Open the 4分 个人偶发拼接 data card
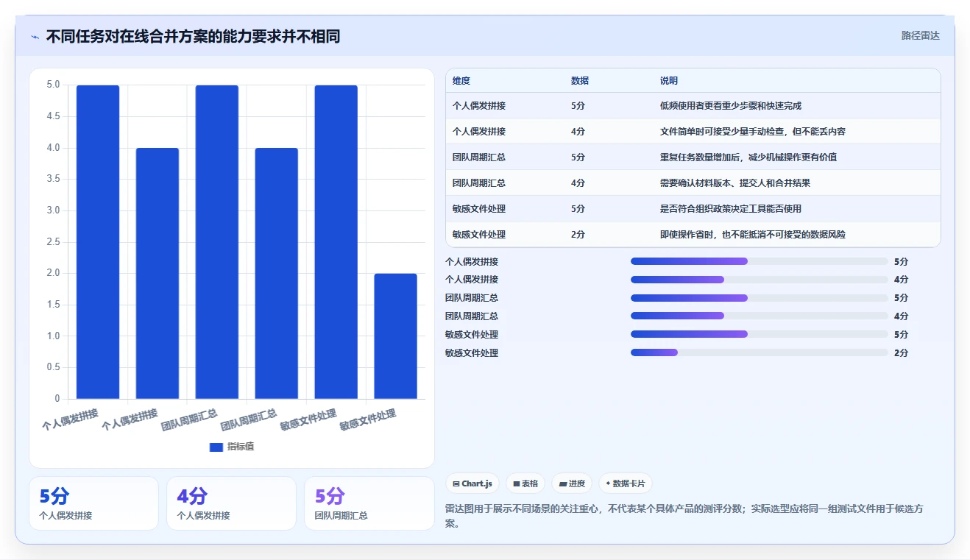Image resolution: width=970 pixels, height=560 pixels. coord(231,503)
